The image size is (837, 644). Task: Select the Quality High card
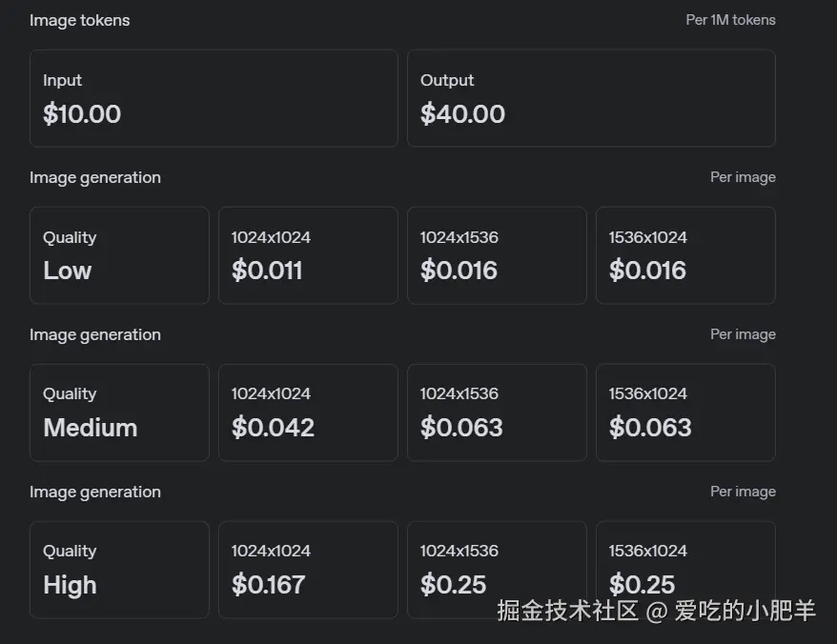pos(119,569)
